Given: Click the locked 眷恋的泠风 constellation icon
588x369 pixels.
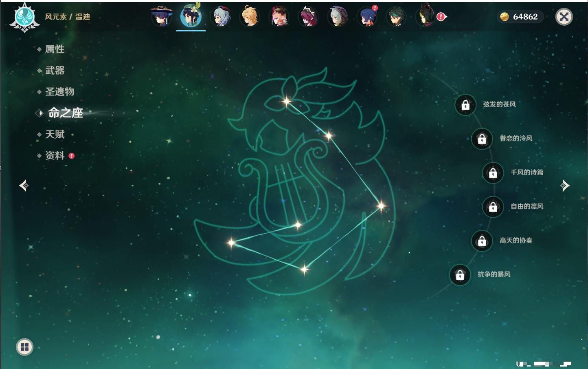Looking at the screenshot, I should (x=482, y=139).
